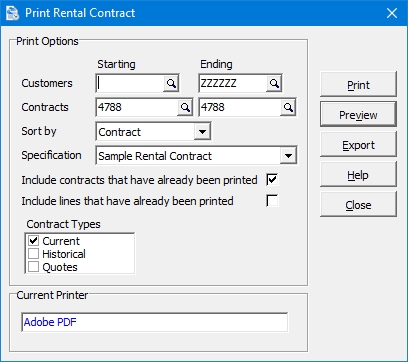Click starting contract search magnifier
The image size is (408, 362).
[x=185, y=107]
